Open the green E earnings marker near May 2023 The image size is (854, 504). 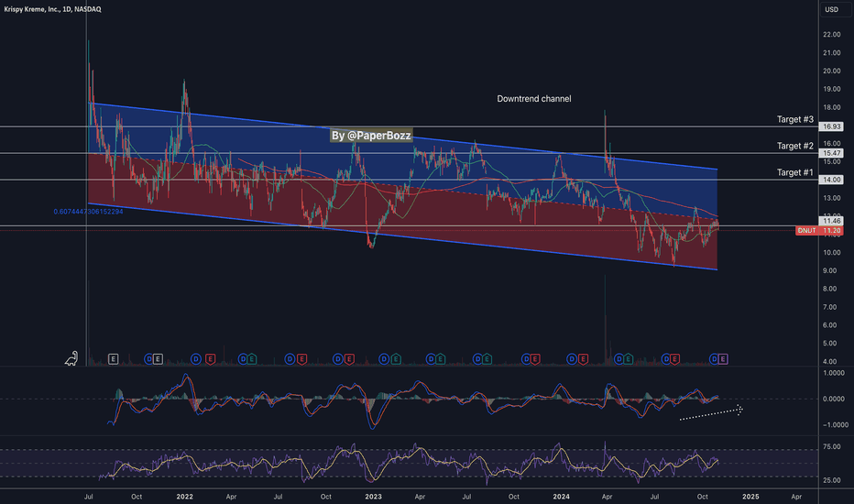(x=440, y=359)
